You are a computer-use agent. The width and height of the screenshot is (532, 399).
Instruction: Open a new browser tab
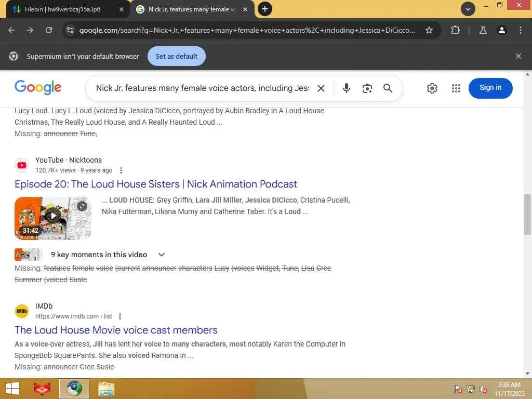coord(265,9)
